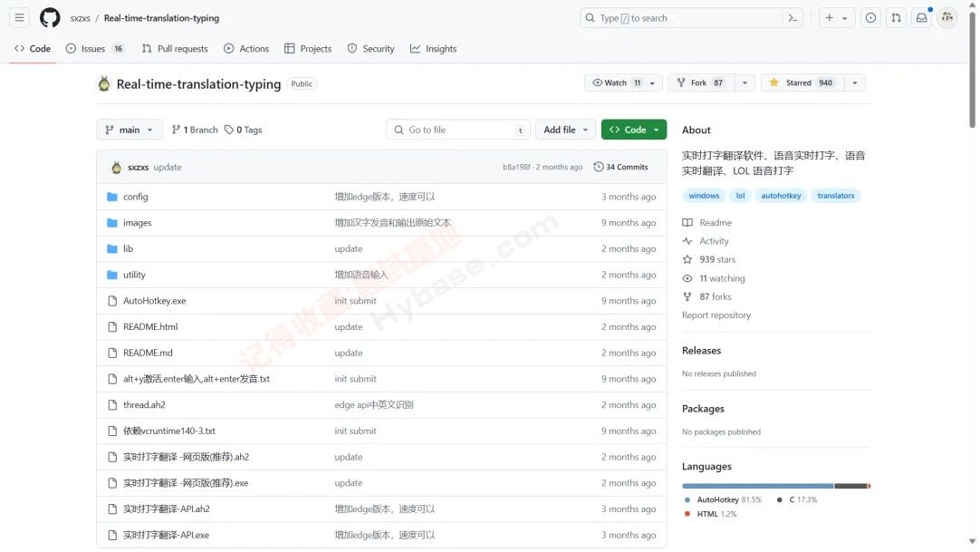
Task: Click the Readme book icon
Action: 687,223
